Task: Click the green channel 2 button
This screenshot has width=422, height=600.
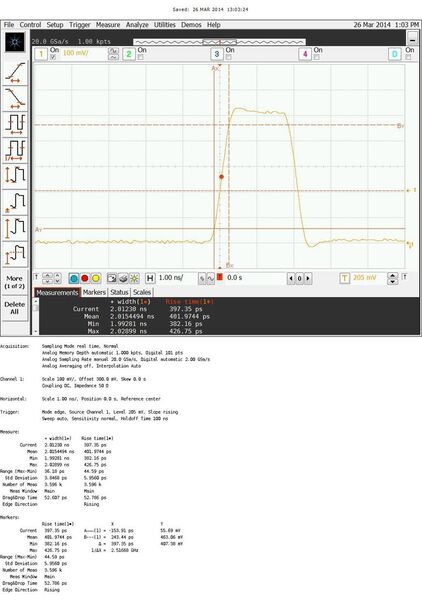Action: click(x=129, y=54)
